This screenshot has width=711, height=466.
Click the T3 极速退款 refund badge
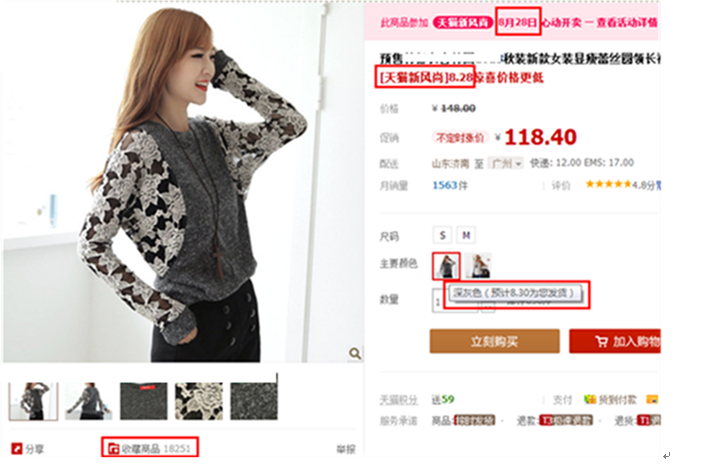(566, 421)
